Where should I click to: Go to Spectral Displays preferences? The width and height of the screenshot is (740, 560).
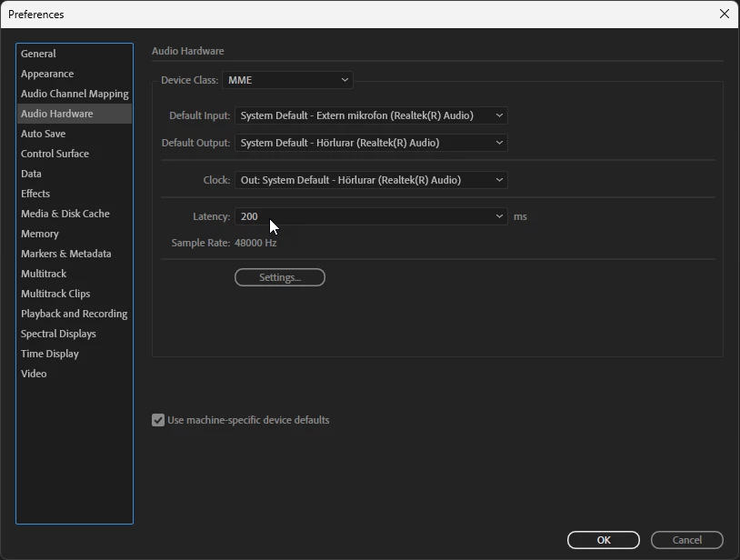(x=75, y=334)
